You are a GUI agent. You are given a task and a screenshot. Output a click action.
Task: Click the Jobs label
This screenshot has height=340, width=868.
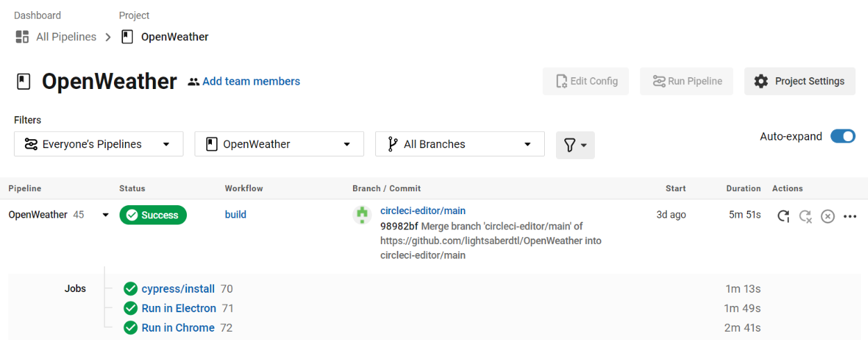(x=75, y=288)
